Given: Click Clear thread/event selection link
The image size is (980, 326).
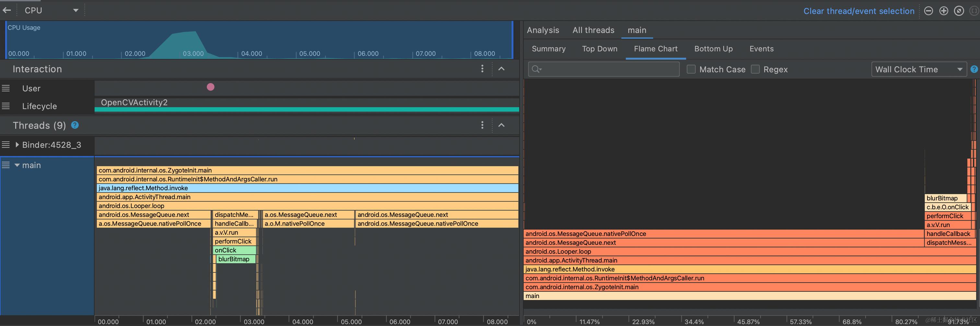Looking at the screenshot, I should [859, 11].
